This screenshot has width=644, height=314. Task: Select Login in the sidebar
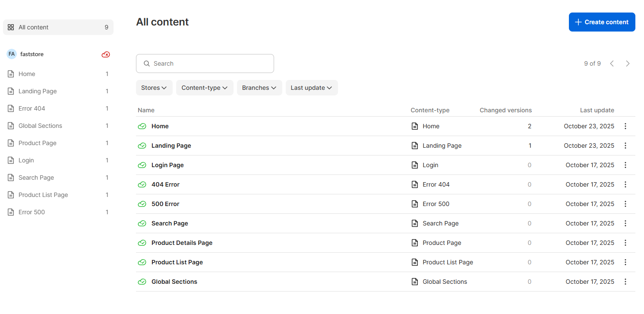(x=58, y=160)
